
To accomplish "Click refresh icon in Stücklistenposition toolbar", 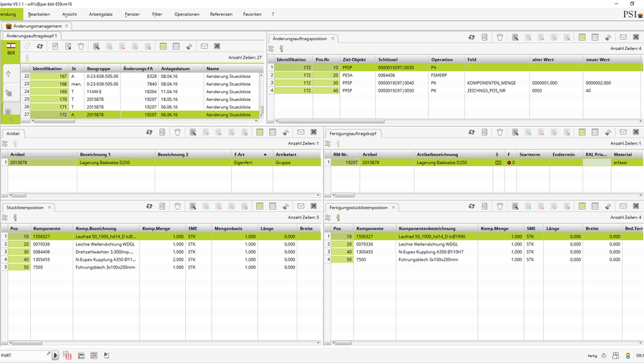I will point(149,206).
